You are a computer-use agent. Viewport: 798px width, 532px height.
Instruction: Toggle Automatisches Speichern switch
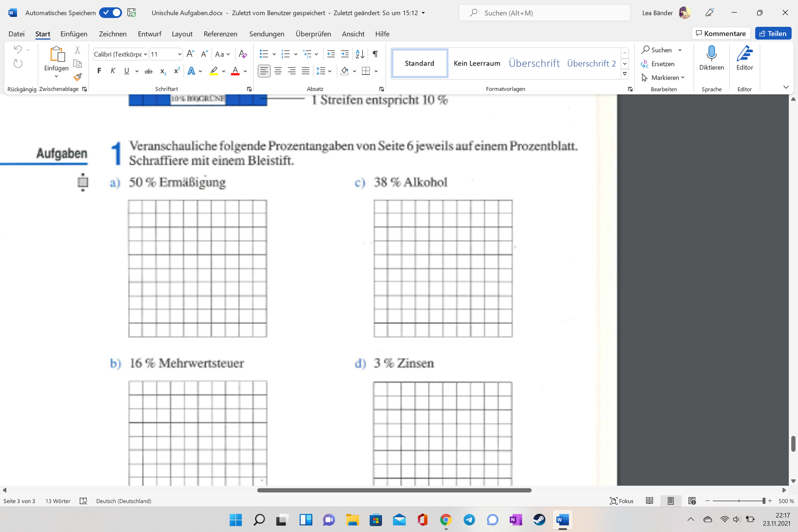coord(111,13)
